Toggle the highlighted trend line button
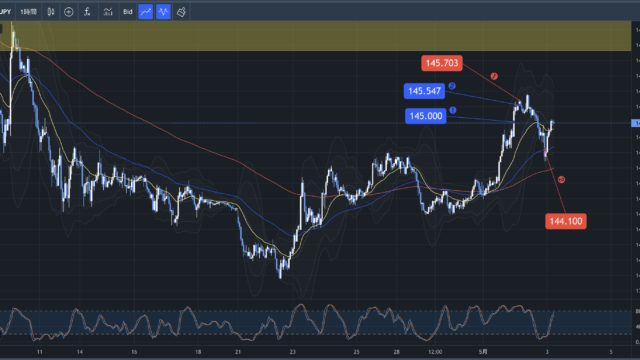The width and height of the screenshot is (640, 360). click(146, 12)
